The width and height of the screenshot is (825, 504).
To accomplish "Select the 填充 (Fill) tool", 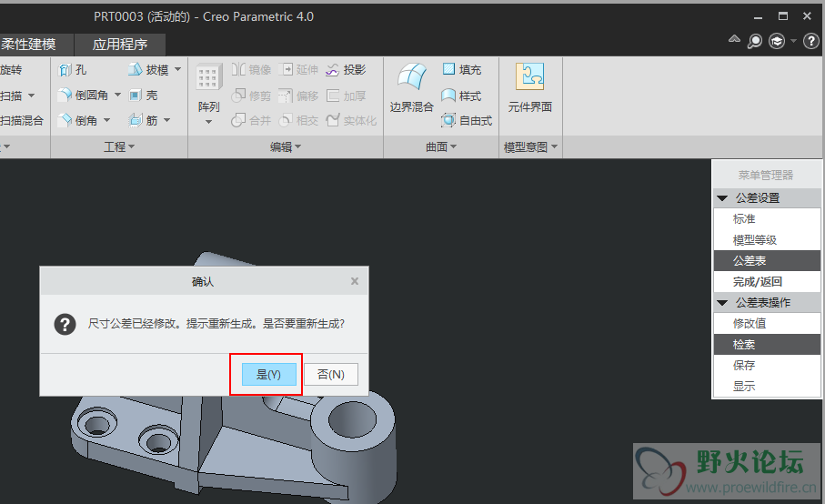I will click(x=461, y=69).
